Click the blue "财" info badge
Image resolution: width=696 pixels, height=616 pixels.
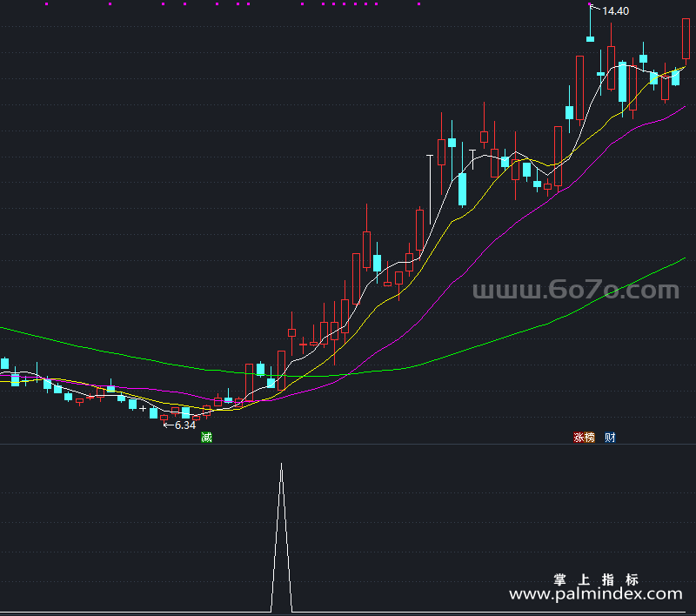[610, 437]
